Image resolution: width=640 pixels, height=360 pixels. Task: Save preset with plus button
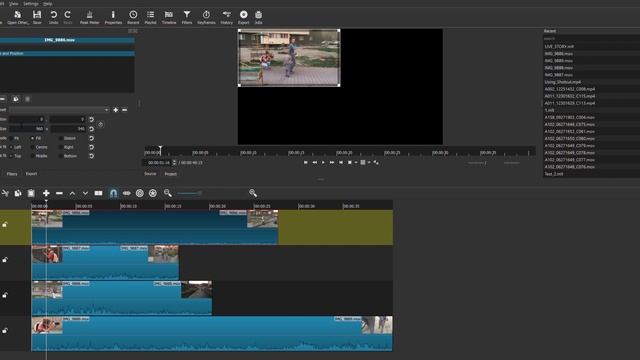pos(116,110)
